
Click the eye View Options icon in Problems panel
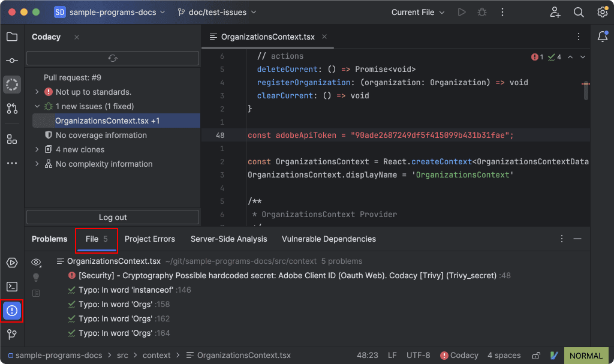point(35,262)
